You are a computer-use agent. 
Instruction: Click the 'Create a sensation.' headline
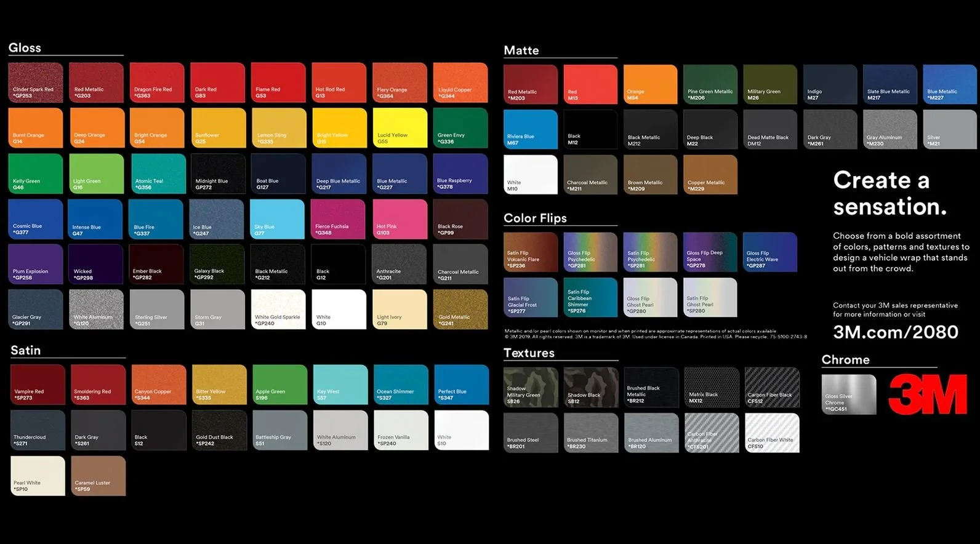coord(890,193)
